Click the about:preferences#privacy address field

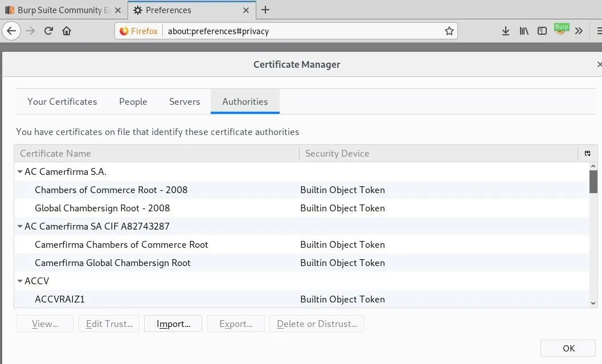304,31
